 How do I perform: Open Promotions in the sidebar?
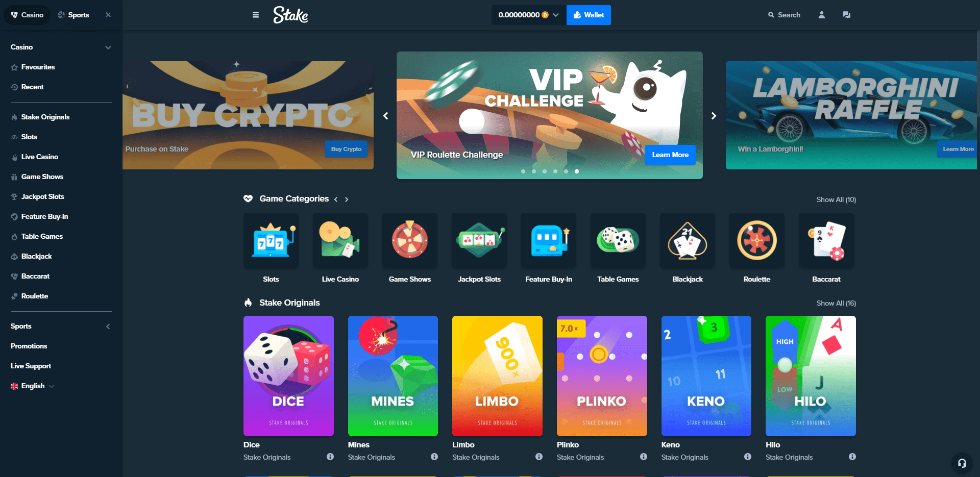tap(29, 346)
